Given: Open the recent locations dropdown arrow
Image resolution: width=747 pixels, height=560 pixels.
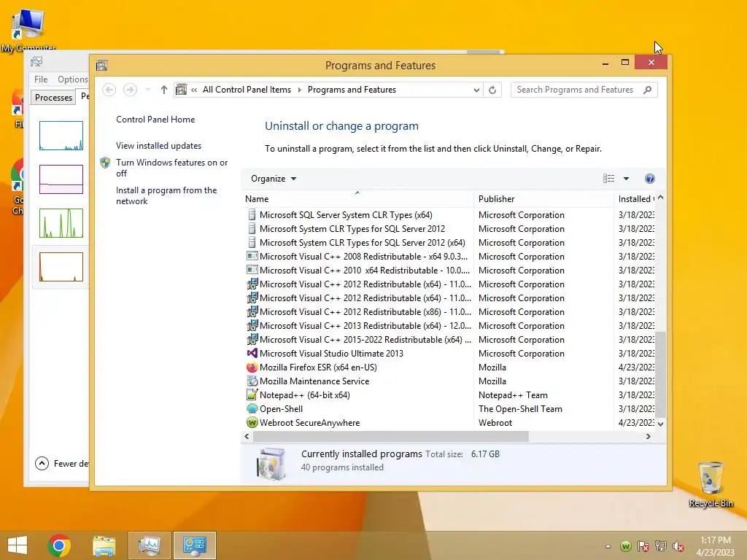Looking at the screenshot, I should pos(147,90).
